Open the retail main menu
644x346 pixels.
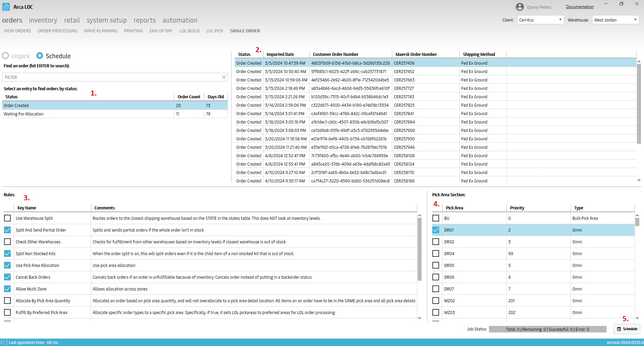click(x=72, y=20)
